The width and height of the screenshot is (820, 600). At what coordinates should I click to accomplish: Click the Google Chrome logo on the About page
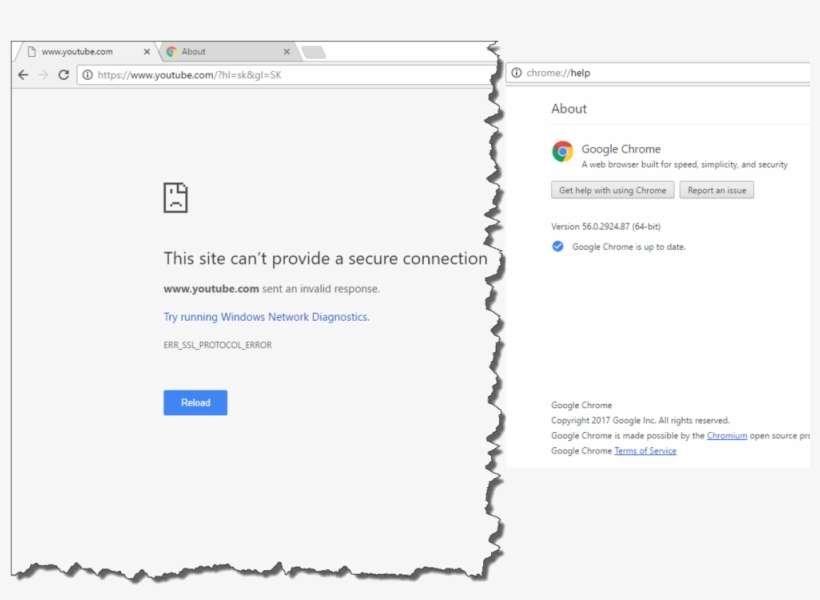tap(561, 150)
